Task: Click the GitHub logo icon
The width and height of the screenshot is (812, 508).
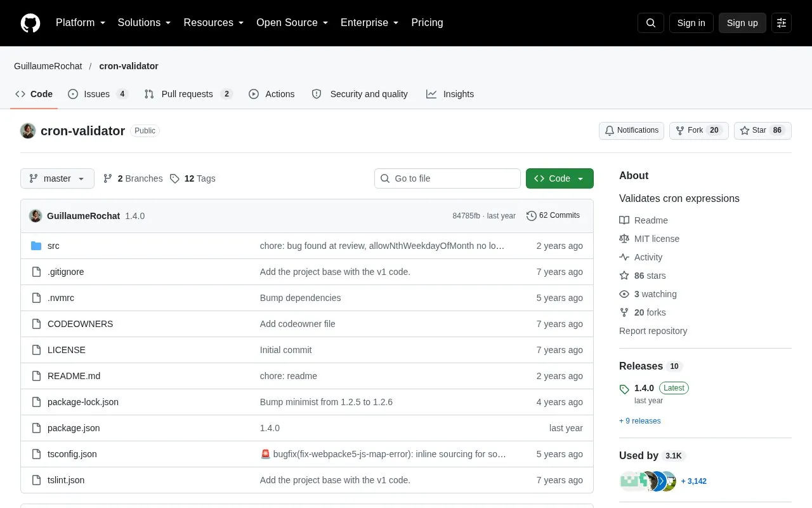Action: pyautogui.click(x=30, y=23)
